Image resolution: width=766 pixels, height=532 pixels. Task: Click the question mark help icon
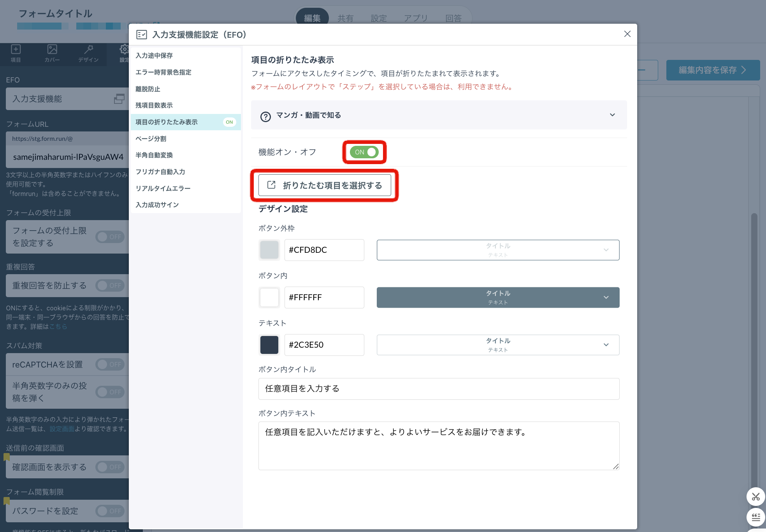click(x=265, y=117)
